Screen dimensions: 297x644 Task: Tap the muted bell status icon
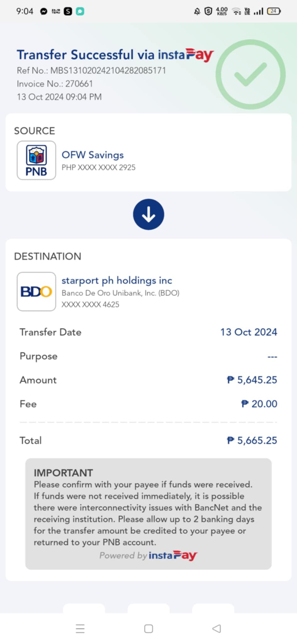[197, 12]
